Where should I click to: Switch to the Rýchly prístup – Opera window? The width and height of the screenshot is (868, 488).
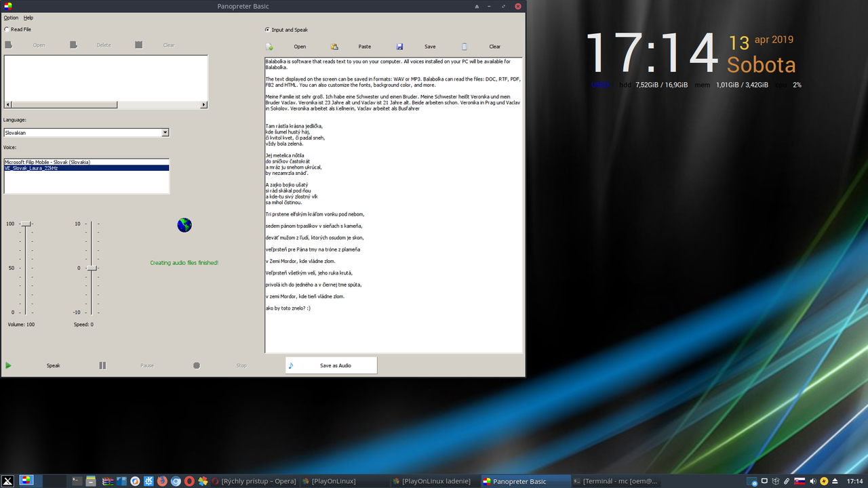coord(254,481)
